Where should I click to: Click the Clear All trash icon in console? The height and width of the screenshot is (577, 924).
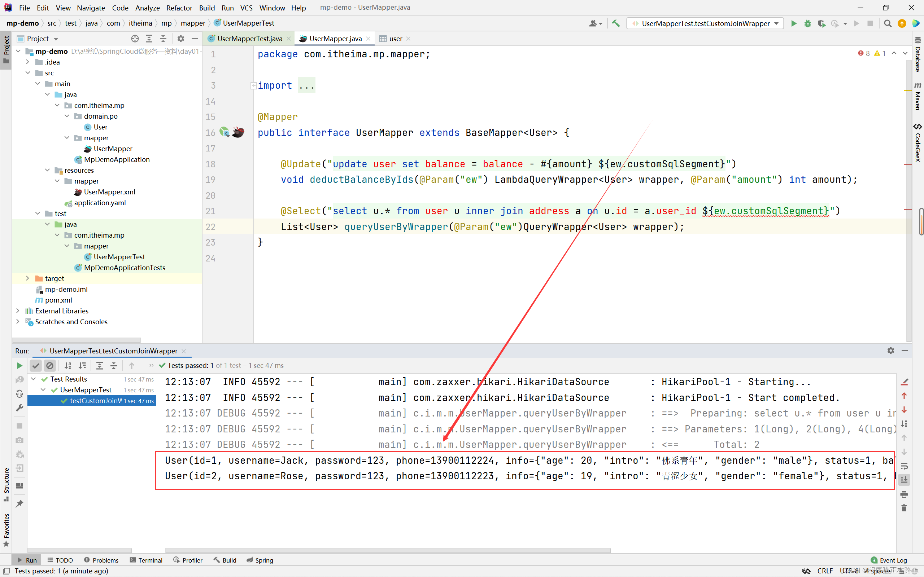(x=904, y=508)
